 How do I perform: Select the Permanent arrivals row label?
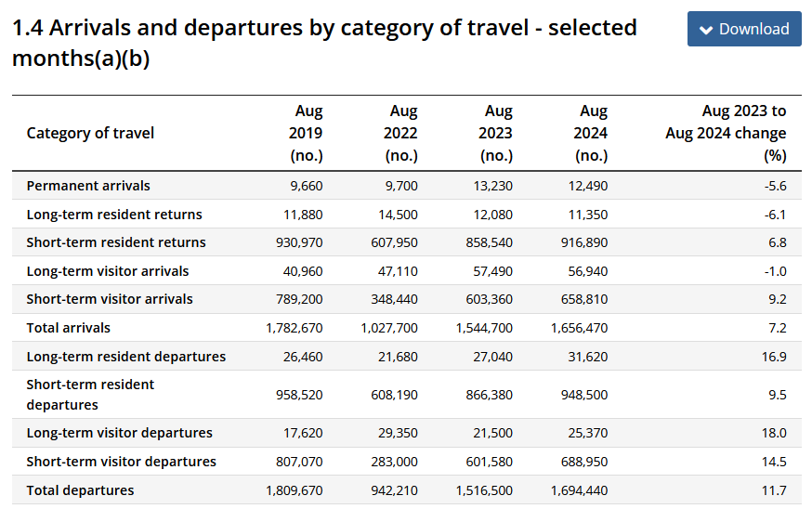pos(88,186)
